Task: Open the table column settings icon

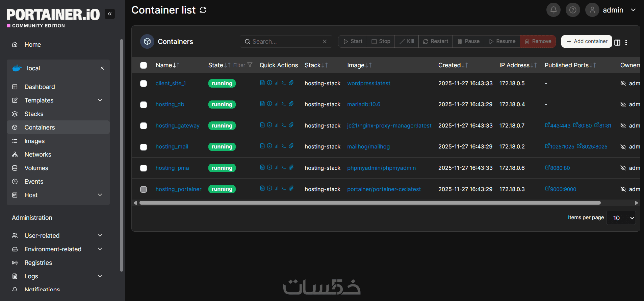Action: pos(617,43)
